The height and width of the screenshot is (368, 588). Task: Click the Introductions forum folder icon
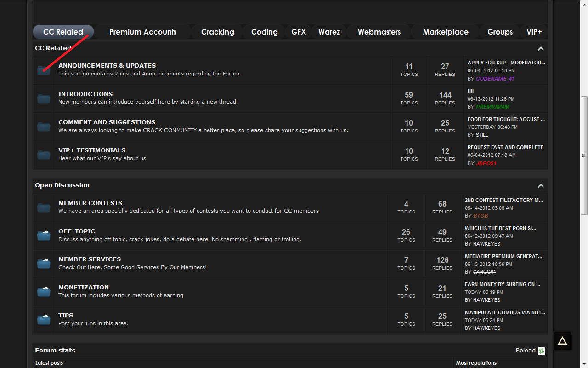(44, 98)
